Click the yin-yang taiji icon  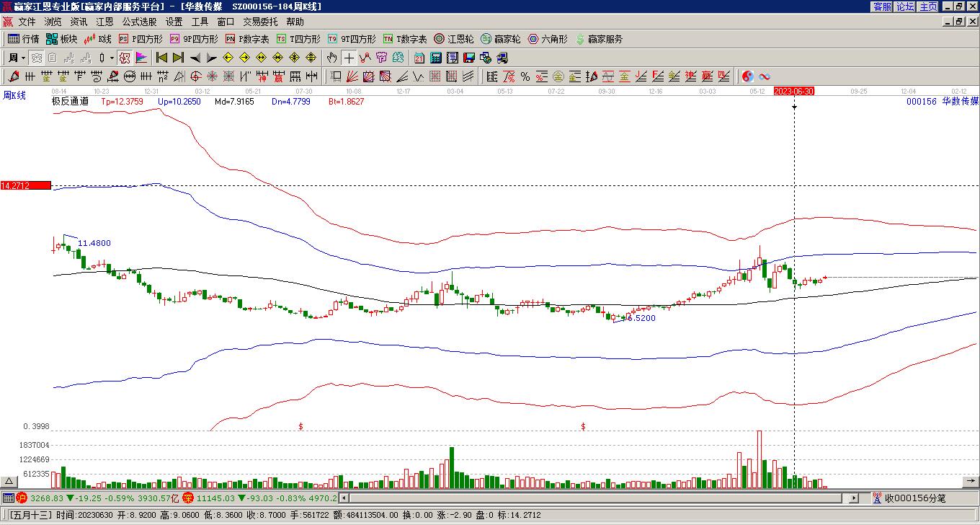pyautogui.click(x=748, y=76)
